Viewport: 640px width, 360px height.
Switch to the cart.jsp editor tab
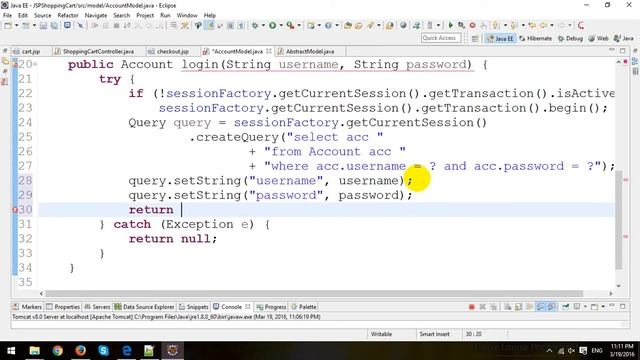point(31,51)
